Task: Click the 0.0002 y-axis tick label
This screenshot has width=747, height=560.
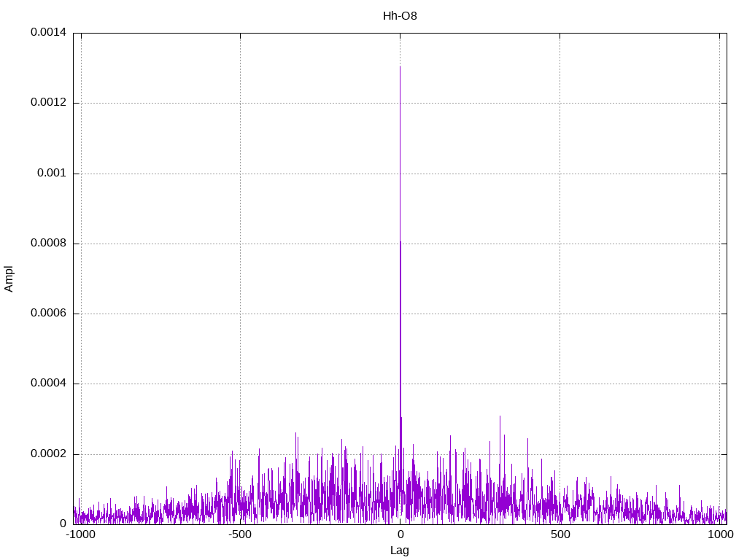Action: coord(48,454)
